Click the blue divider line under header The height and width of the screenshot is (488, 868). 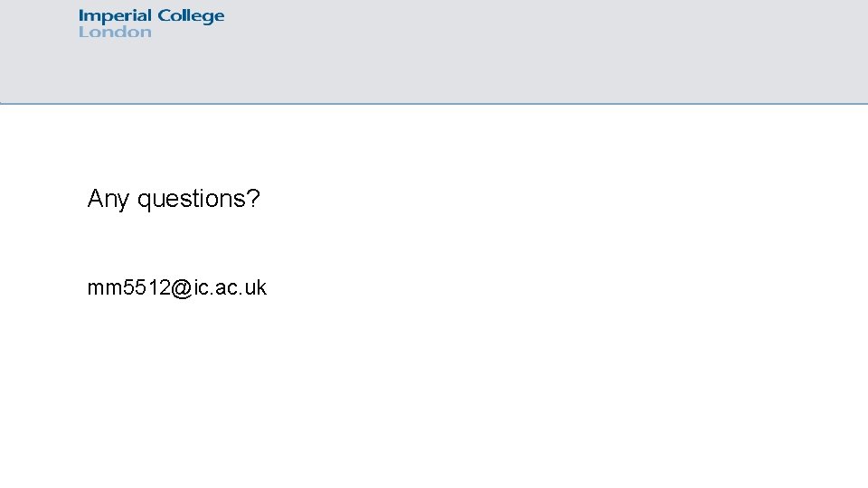[434, 103]
